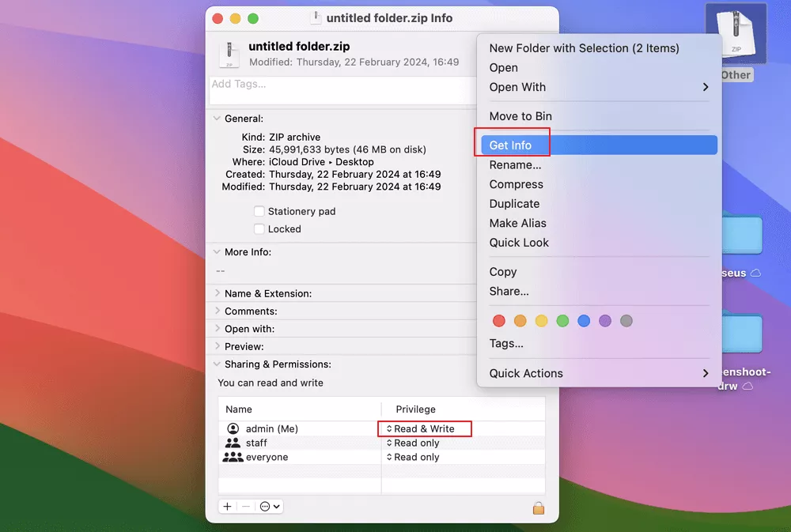The image size is (791, 532).
Task: Apply the red tag color
Action: point(499,321)
